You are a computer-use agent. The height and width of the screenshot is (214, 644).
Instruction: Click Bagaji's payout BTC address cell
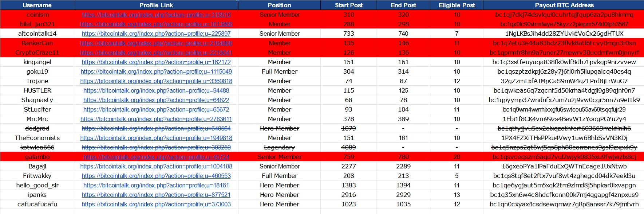pyautogui.click(x=564, y=166)
